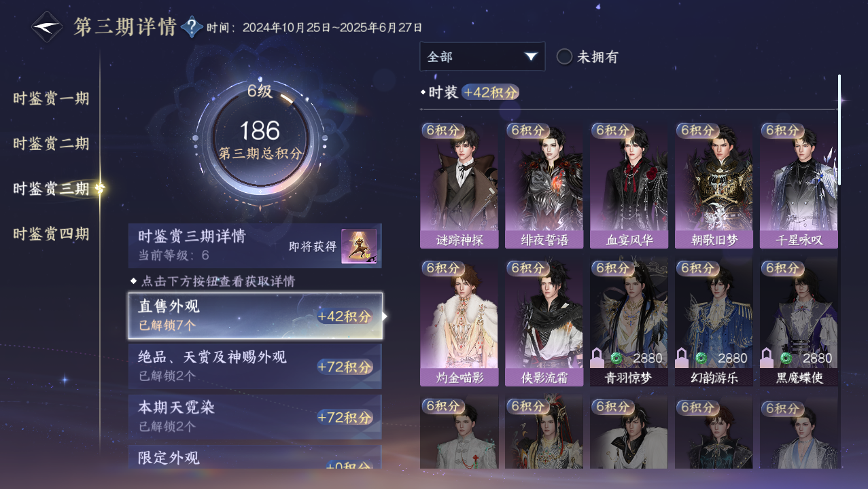The height and width of the screenshot is (489, 868).
Task: Switch to 时鉴赏一期 tab
Action: point(51,98)
